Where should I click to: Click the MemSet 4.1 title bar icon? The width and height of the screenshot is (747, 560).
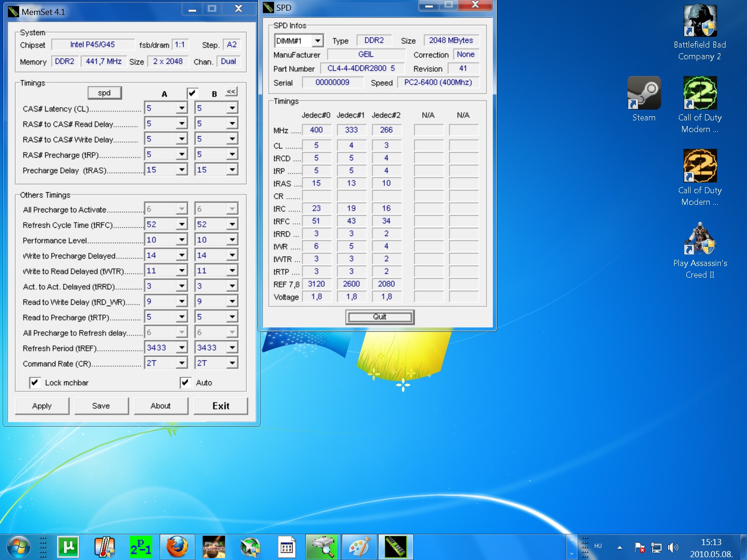[x=14, y=11]
